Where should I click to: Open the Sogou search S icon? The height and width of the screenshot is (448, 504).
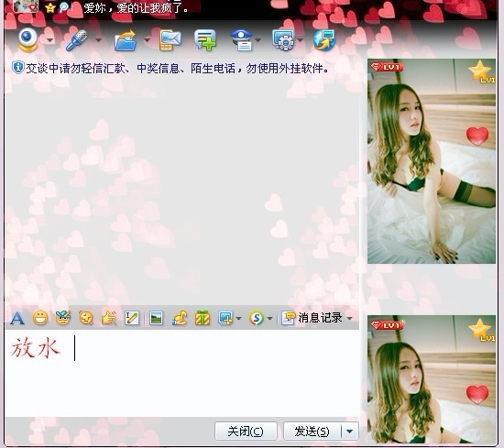[x=257, y=318]
